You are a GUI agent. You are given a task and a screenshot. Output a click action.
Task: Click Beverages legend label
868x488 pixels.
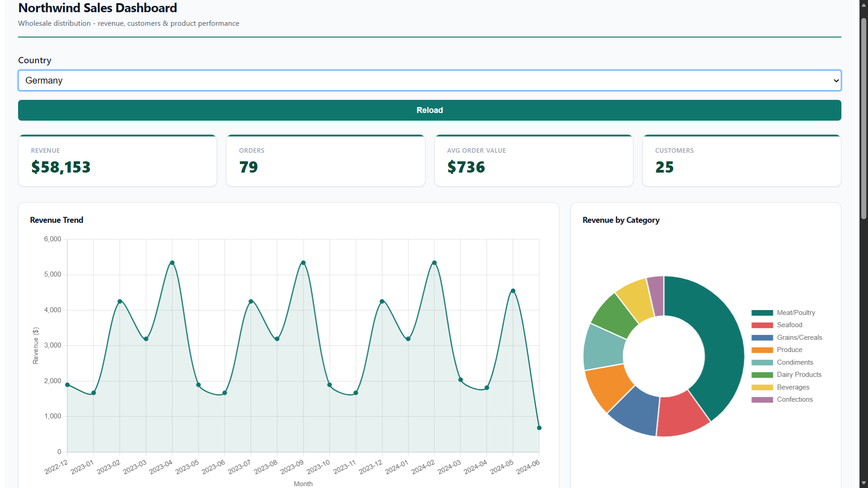click(793, 387)
